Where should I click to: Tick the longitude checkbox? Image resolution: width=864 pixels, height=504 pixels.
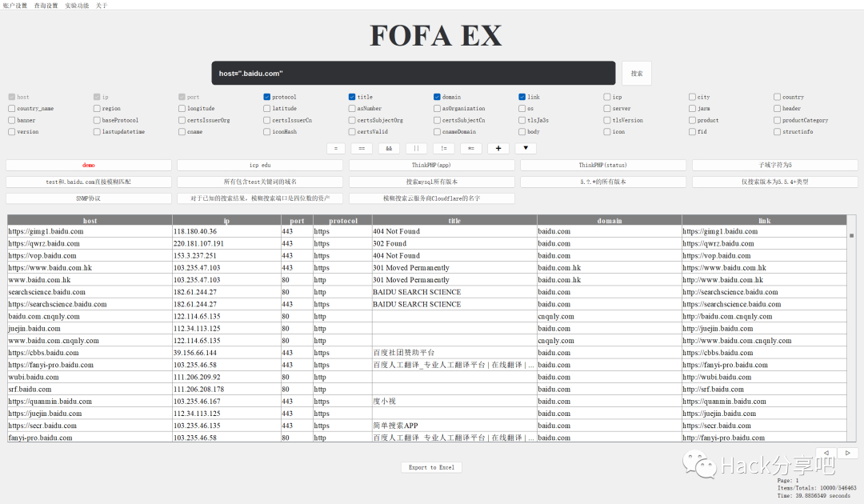click(x=182, y=109)
